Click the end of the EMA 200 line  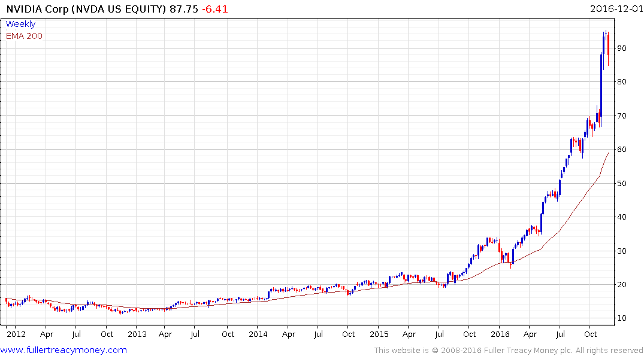point(608,153)
